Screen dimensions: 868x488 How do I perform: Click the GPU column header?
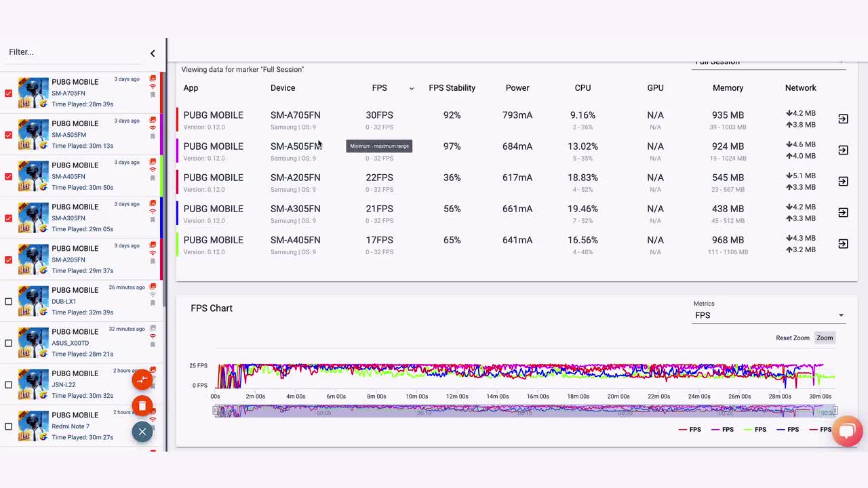(655, 88)
